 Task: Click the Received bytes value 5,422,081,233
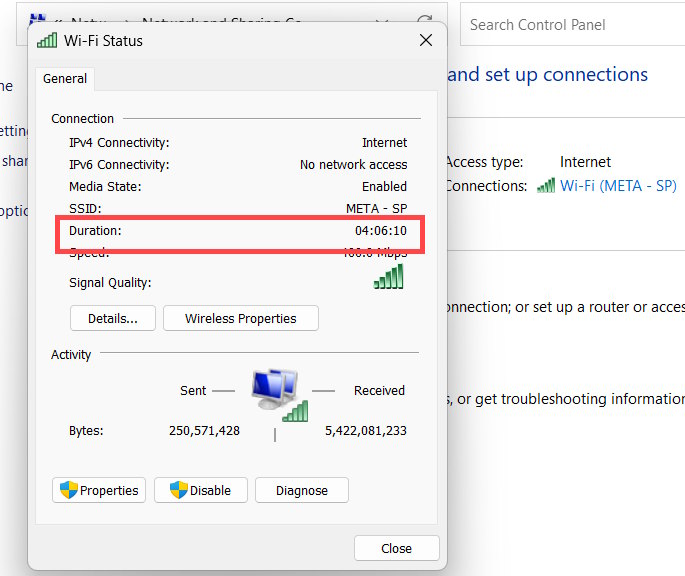(x=366, y=431)
